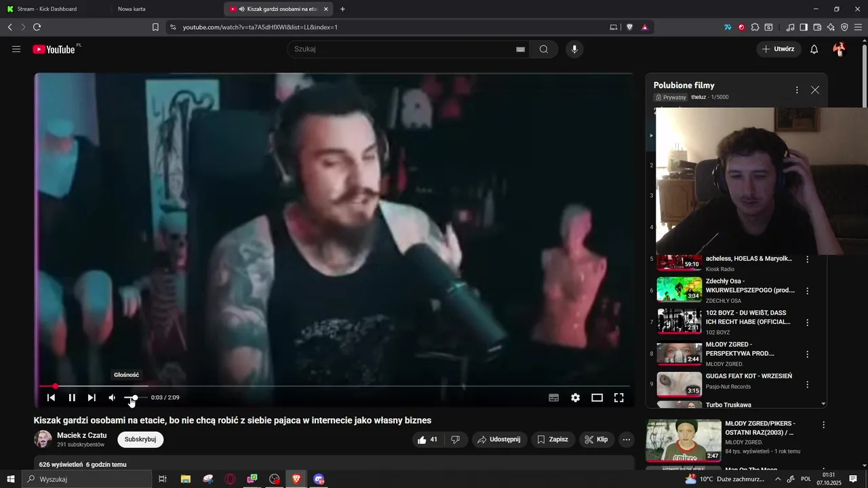Open Brave Shields lion icon
The image size is (868, 488).
629,27
